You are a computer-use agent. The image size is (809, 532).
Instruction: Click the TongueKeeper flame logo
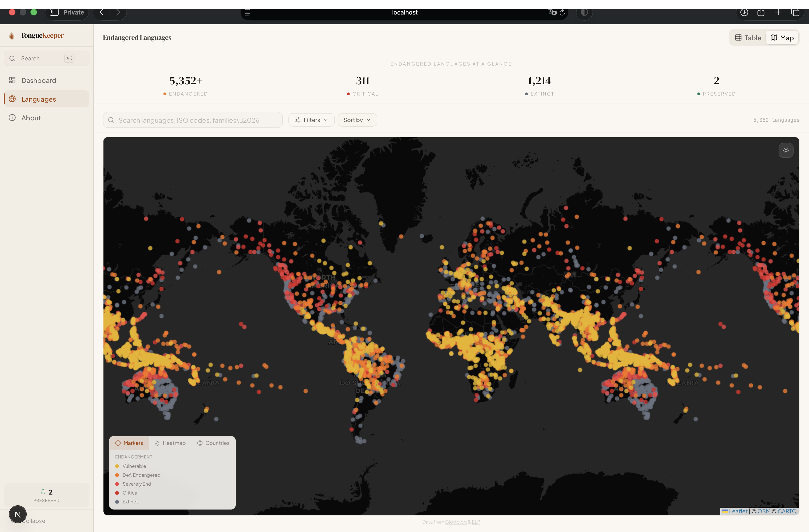12,36
